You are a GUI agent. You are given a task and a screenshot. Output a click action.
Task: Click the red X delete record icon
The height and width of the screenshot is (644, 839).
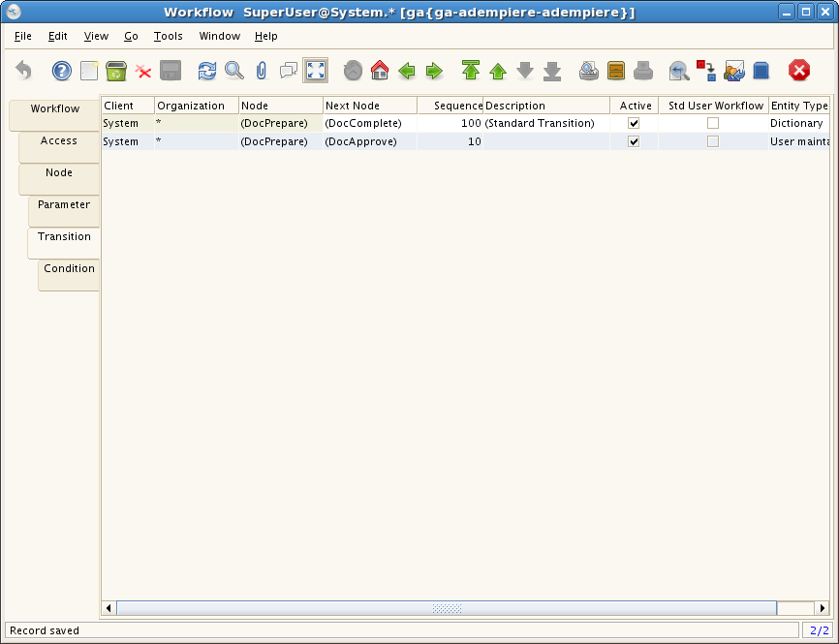(143, 71)
